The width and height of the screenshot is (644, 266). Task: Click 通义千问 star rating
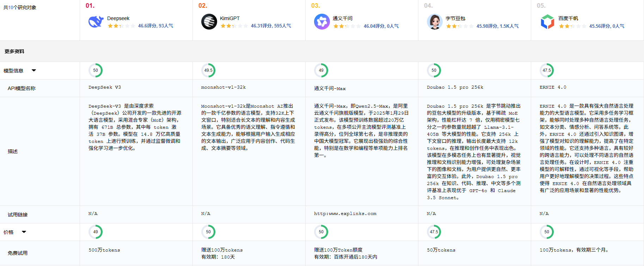(x=347, y=26)
